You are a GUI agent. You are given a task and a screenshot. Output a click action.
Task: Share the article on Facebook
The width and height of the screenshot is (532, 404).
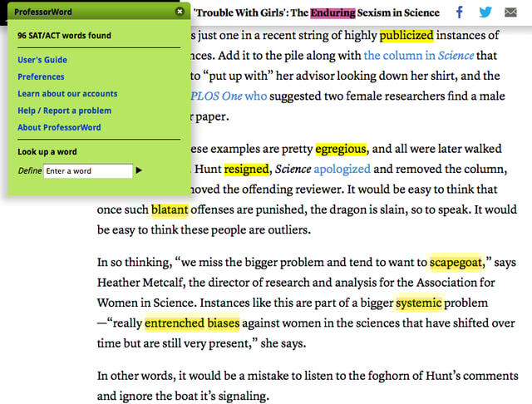pos(460,12)
